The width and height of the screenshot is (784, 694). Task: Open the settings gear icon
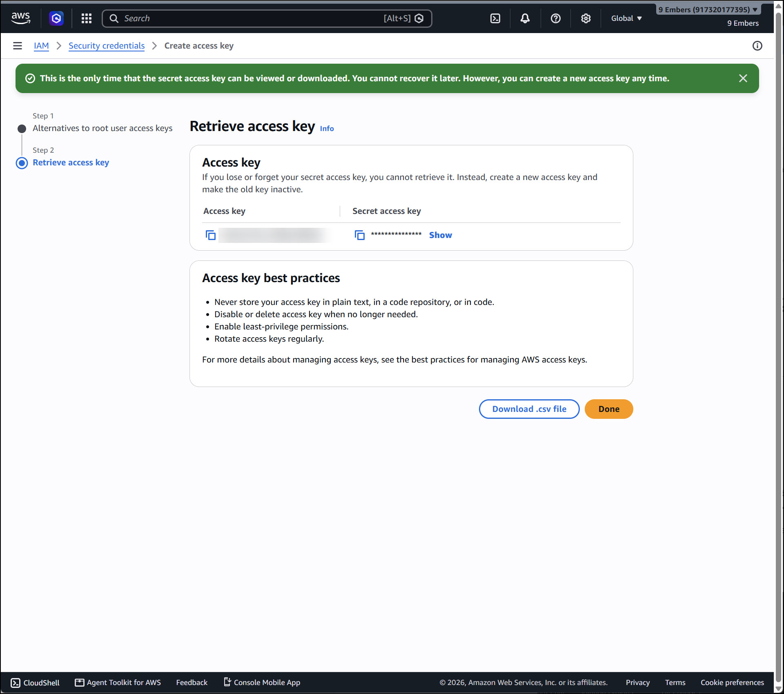click(586, 18)
